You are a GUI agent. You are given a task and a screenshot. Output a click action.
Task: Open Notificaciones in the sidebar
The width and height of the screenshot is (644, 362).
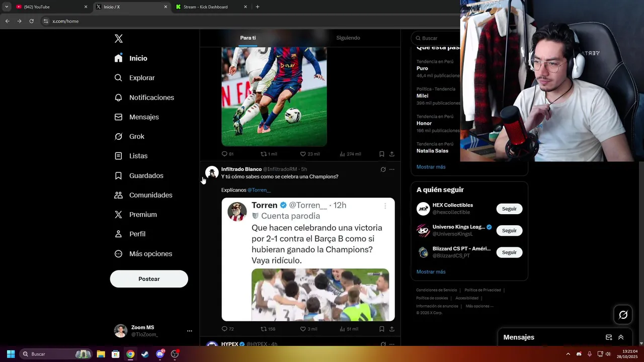[x=144, y=98]
